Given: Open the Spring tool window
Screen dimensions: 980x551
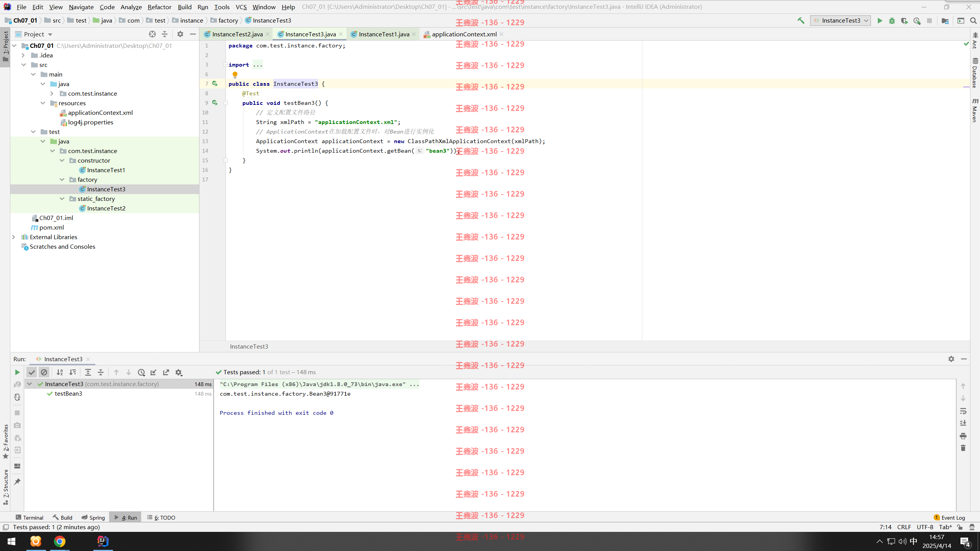Looking at the screenshot, I should click(93, 517).
